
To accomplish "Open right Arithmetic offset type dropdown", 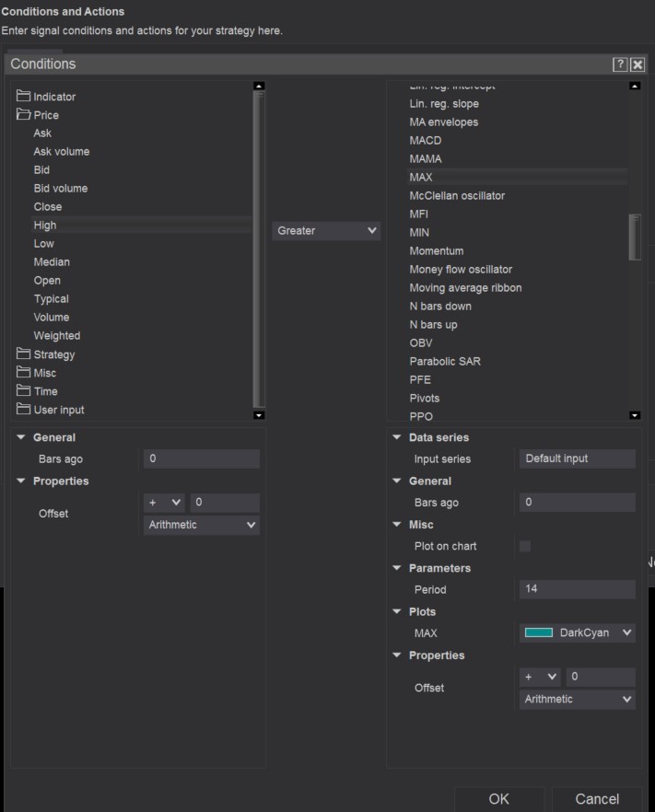I will 578,699.
